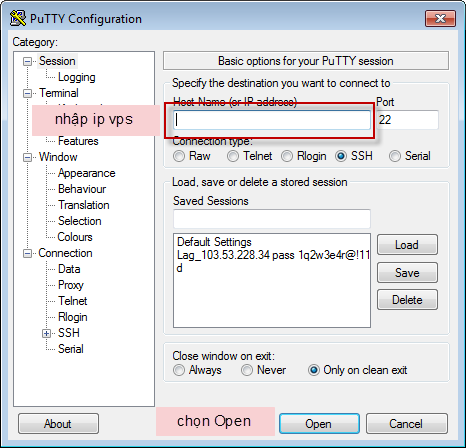Focus the Host Name input field
Viewport: 466px width, 448px height.
(x=272, y=120)
